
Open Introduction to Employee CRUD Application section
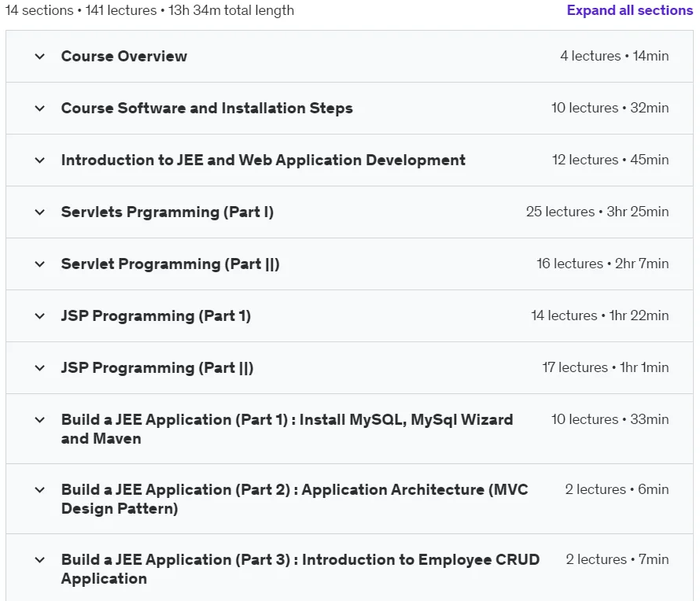point(300,569)
